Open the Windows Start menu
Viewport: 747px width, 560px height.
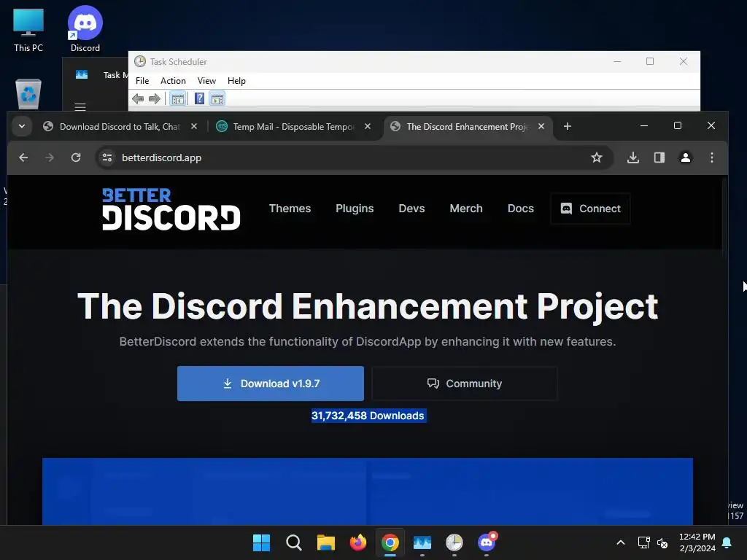(x=261, y=542)
